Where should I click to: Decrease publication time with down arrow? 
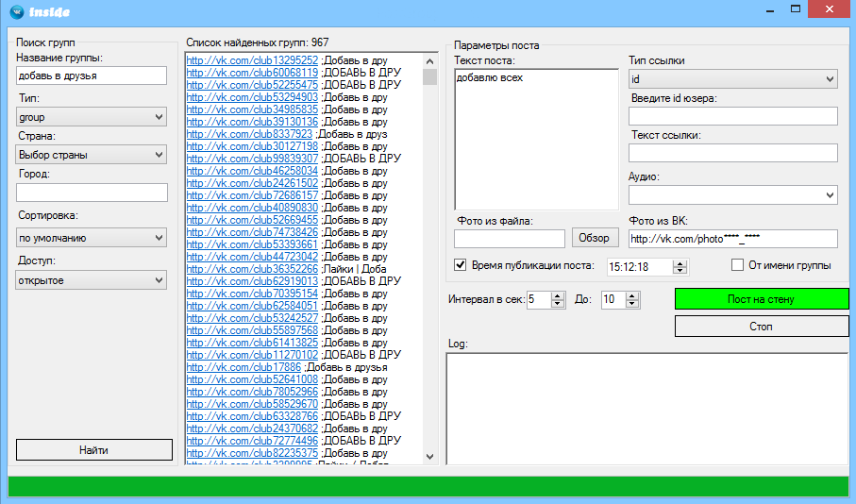click(x=680, y=270)
